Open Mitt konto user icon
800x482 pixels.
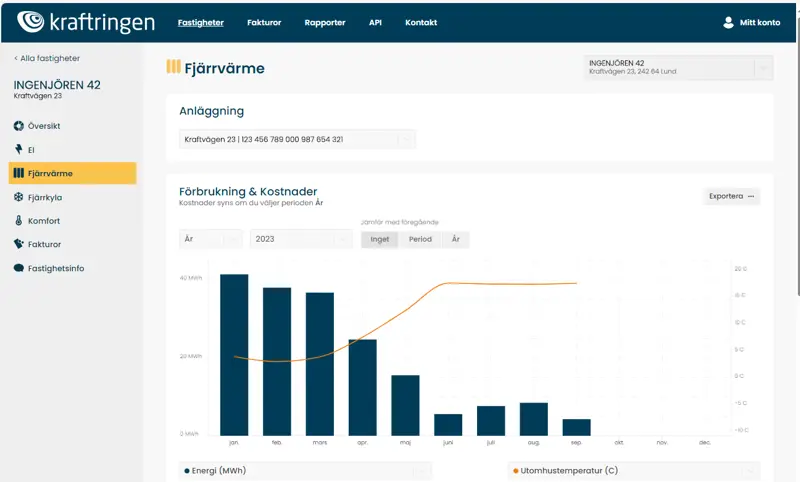pos(728,22)
